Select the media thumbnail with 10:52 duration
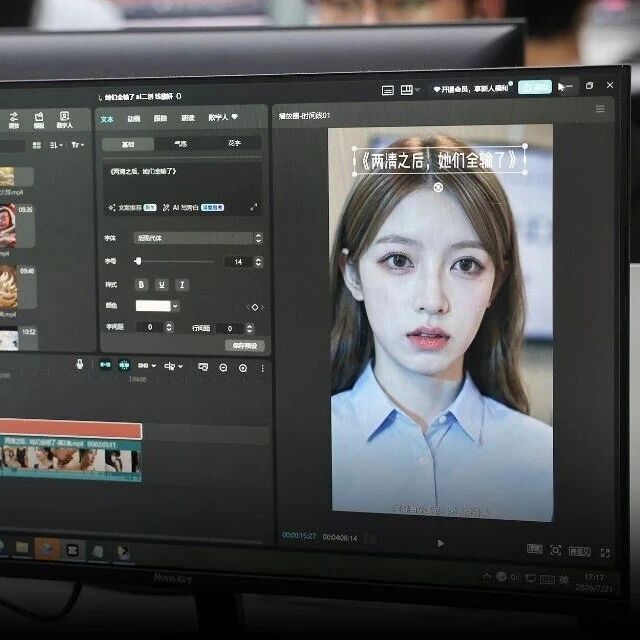This screenshot has width=640, height=640. pos(19,338)
